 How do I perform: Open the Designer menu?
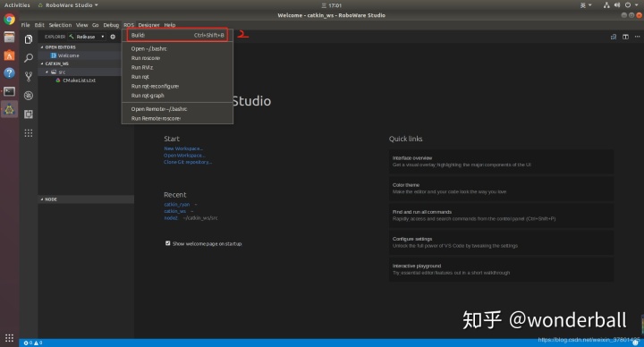pyautogui.click(x=148, y=25)
